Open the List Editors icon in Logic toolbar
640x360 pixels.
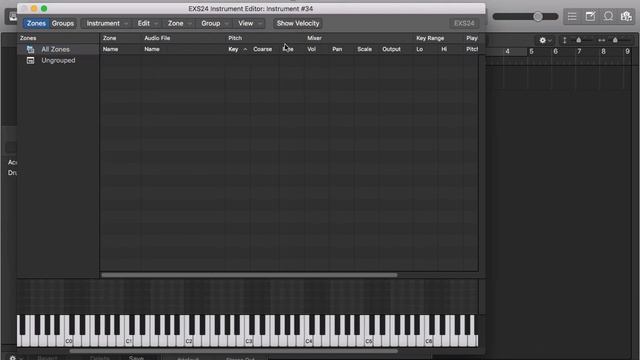pos(572,16)
